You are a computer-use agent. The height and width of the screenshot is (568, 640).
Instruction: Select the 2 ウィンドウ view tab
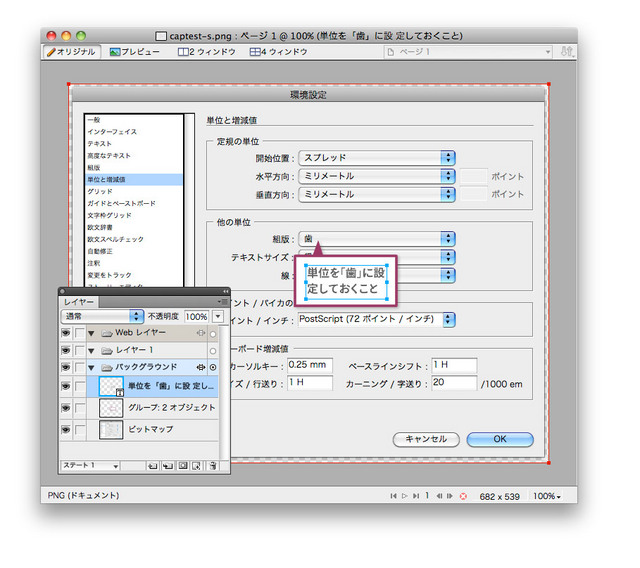(x=207, y=52)
